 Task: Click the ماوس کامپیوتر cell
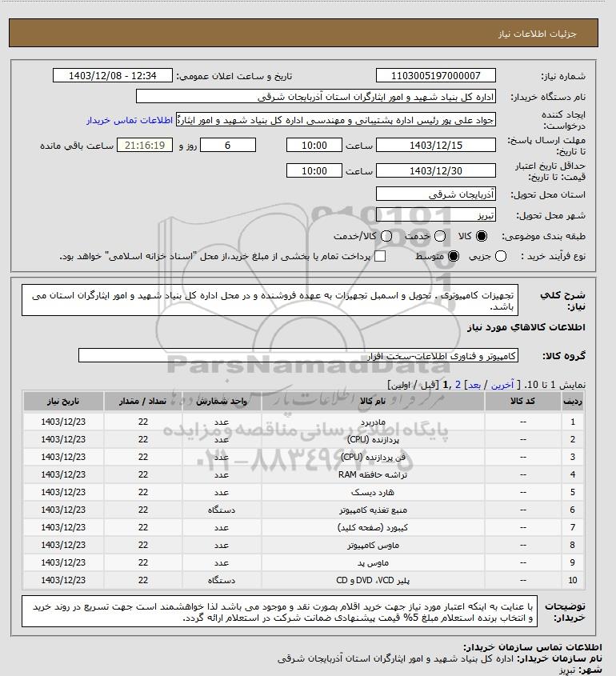(373, 545)
